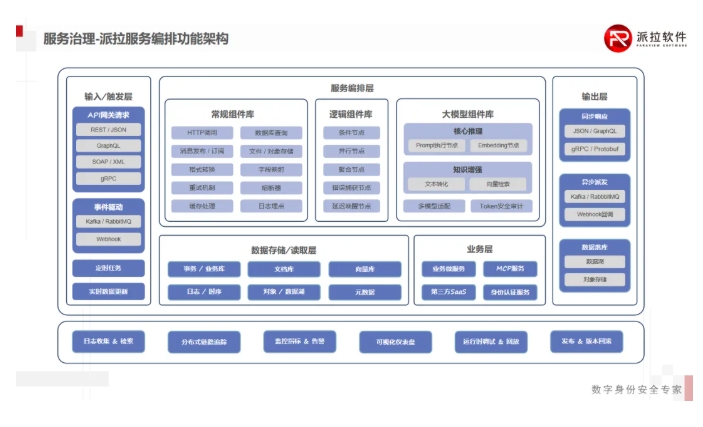Select the 分布式链路追踪 block
This screenshot has width=703, height=427.
point(204,342)
